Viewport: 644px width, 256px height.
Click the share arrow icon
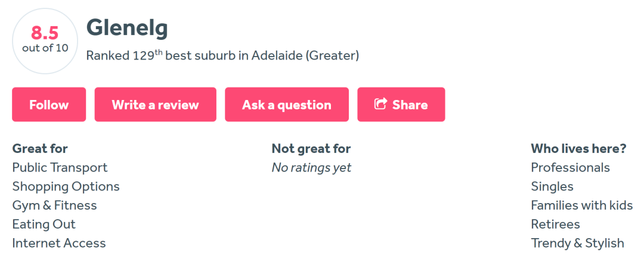pos(380,104)
